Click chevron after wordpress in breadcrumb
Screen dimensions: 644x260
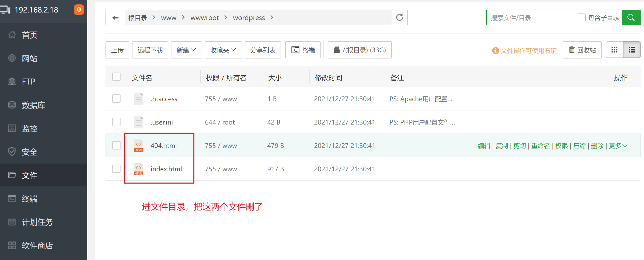pyautogui.click(x=272, y=17)
